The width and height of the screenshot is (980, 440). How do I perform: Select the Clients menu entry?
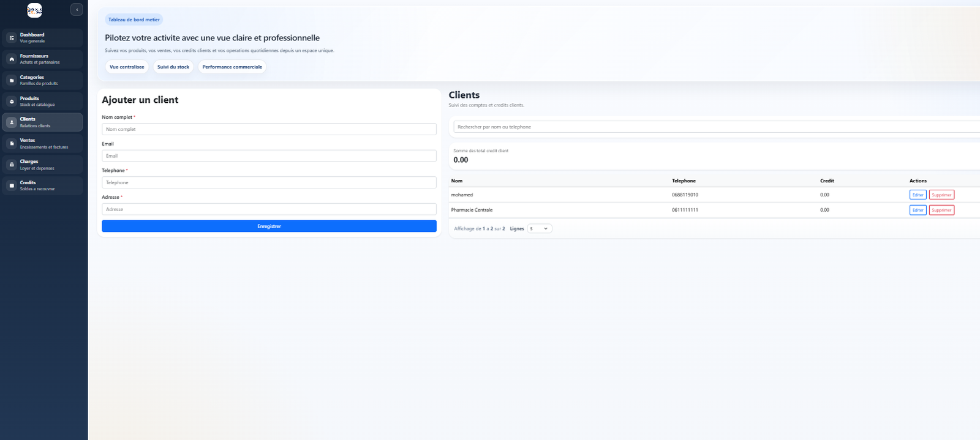coord(42,122)
